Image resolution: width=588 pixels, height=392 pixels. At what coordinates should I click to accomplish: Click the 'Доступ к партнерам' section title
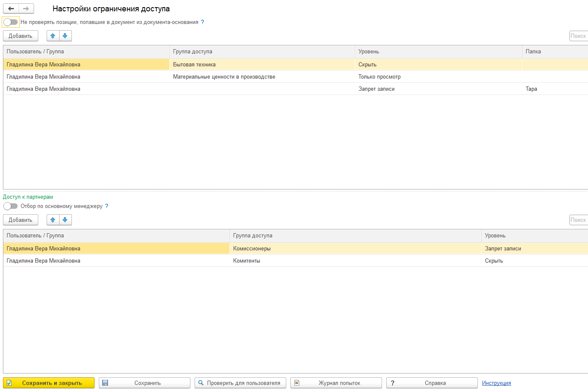[28, 197]
